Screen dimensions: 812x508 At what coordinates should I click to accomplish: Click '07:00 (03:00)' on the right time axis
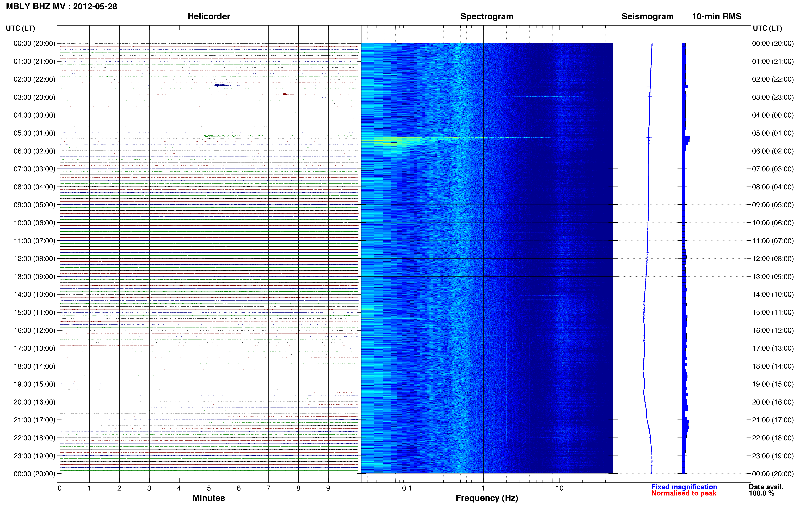(x=773, y=169)
